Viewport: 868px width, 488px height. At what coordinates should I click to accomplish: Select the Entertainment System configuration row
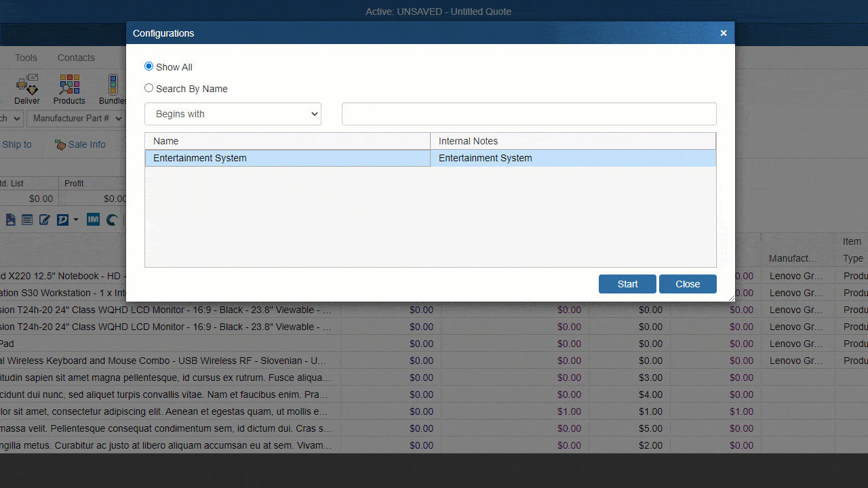[x=287, y=158]
